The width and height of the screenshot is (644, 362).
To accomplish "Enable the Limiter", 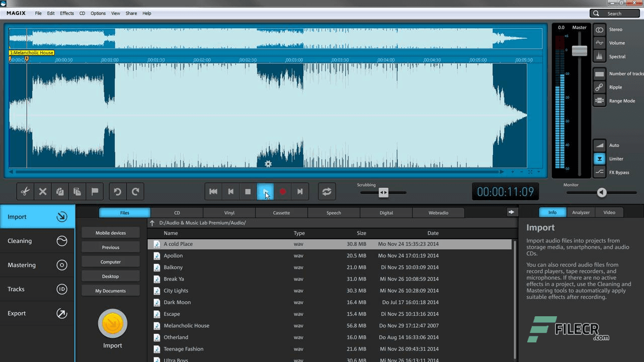I will point(599,158).
